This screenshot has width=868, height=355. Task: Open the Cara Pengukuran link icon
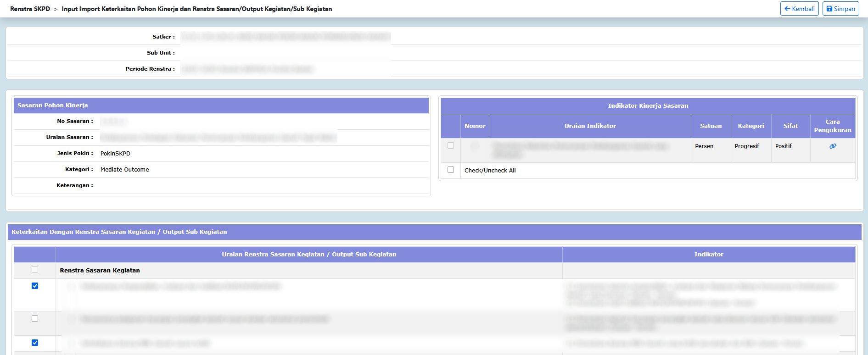click(x=833, y=146)
